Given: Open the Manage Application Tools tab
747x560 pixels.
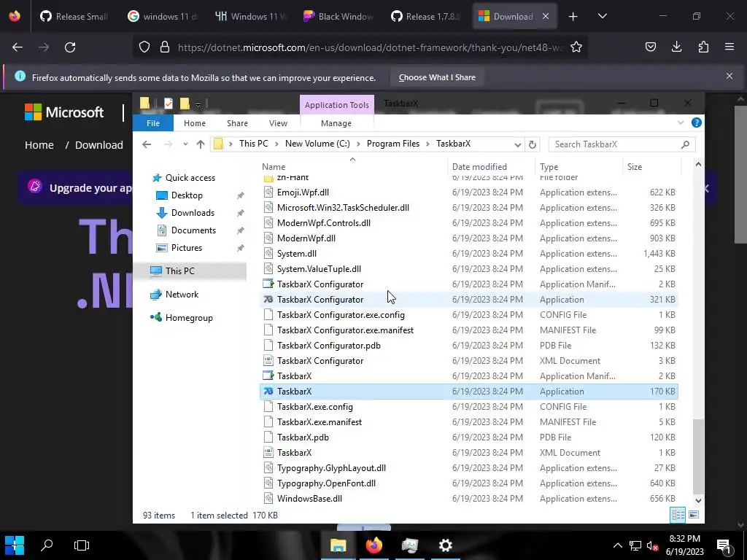Looking at the screenshot, I should point(336,122).
